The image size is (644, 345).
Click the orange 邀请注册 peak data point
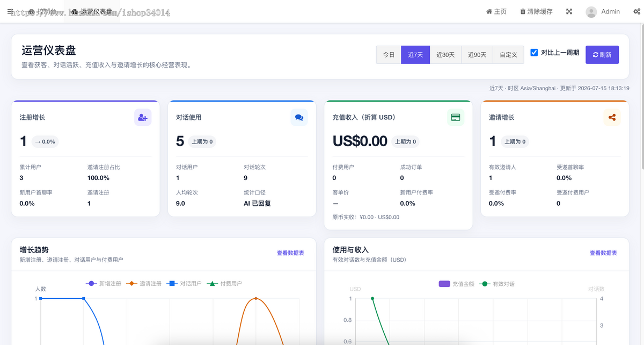point(256,298)
